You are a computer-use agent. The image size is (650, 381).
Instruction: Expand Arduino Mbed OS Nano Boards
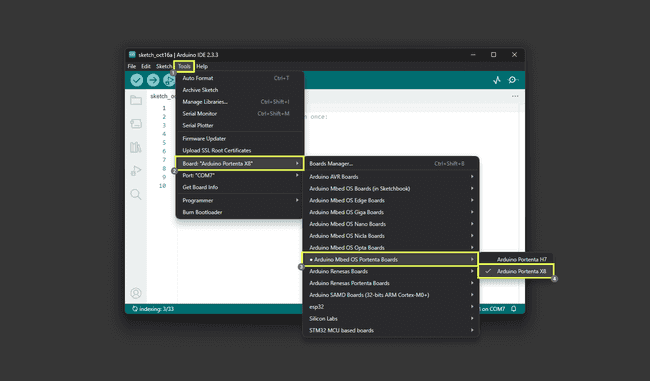(391, 224)
